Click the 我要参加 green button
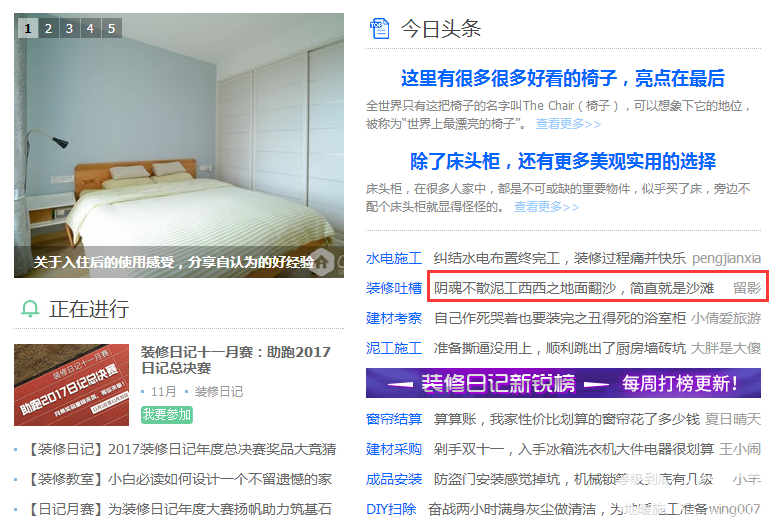Viewport: 772px width, 527px height. coord(167,415)
